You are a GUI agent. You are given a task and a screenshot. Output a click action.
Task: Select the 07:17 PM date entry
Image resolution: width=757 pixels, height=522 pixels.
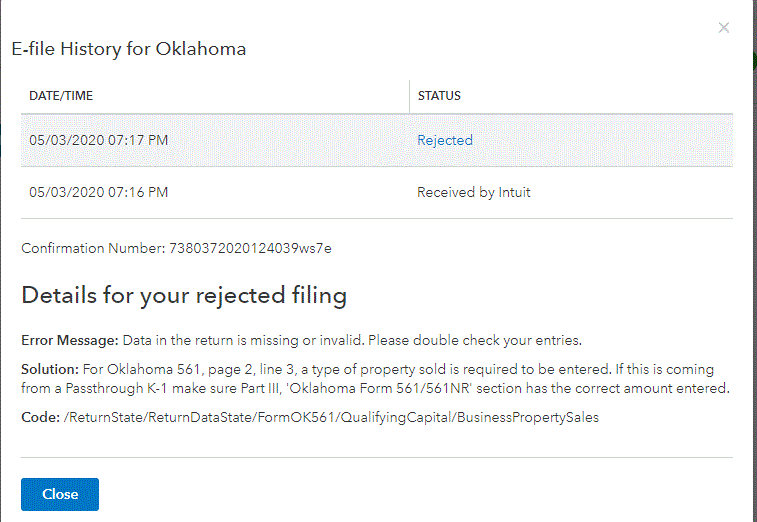coord(98,140)
